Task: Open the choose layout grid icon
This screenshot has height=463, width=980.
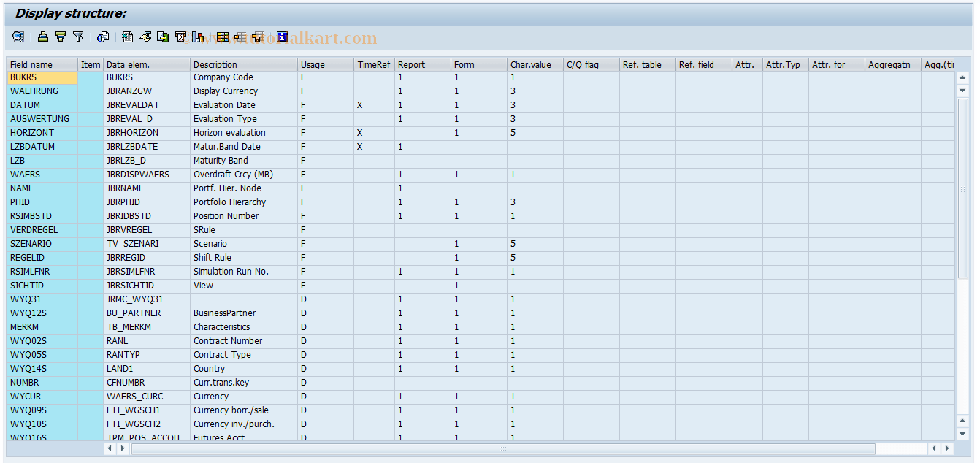Action: [x=222, y=37]
